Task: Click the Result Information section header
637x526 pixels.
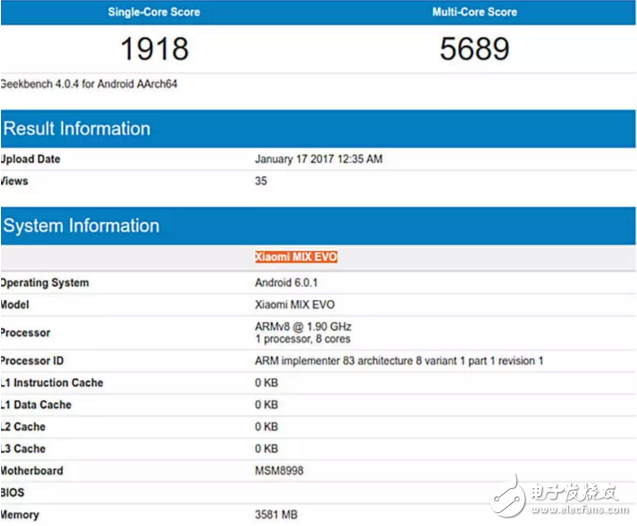Action: pyautogui.click(x=77, y=129)
